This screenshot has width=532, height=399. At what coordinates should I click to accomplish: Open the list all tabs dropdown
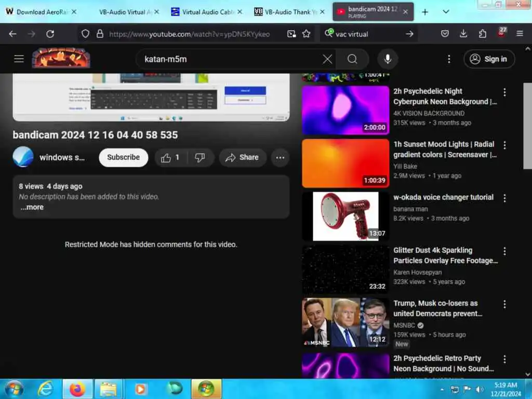pos(446,12)
